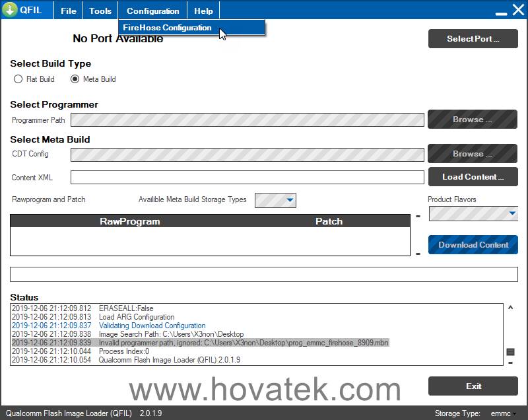Image resolution: width=528 pixels, height=420 pixels.
Task: Click Browse next to CDT Config
Action: point(473,154)
